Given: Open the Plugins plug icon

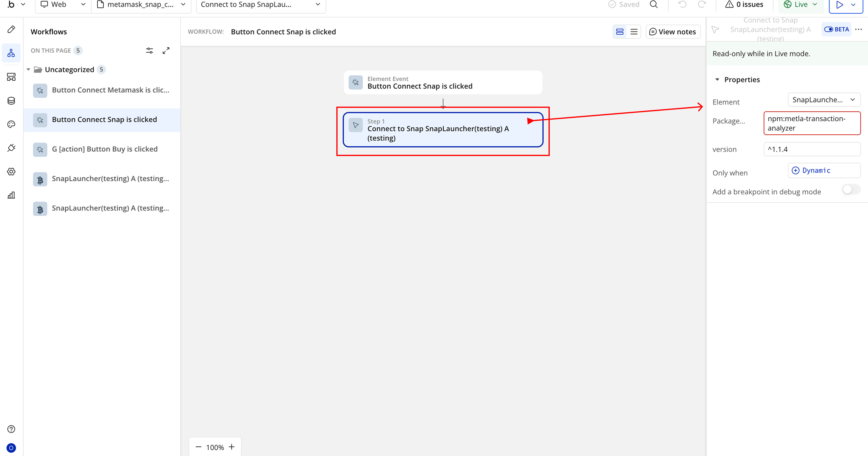Looking at the screenshot, I should [11, 148].
